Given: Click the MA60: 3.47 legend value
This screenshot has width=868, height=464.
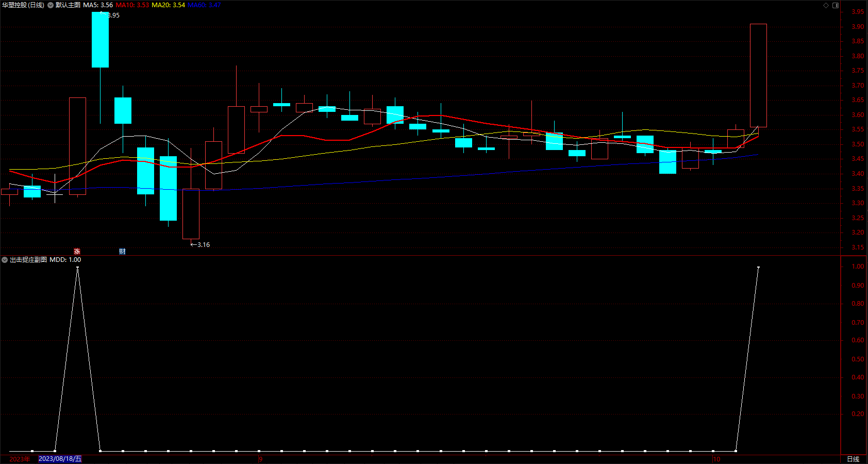Looking at the screenshot, I should coord(204,5).
